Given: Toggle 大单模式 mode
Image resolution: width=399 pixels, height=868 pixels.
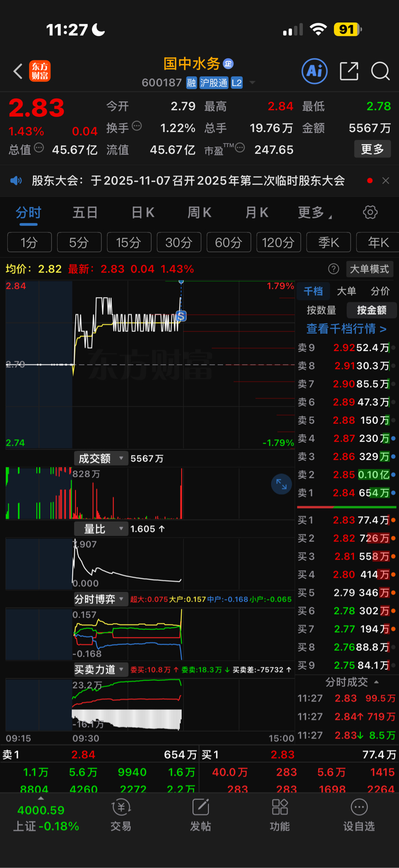Looking at the screenshot, I should 369,269.
